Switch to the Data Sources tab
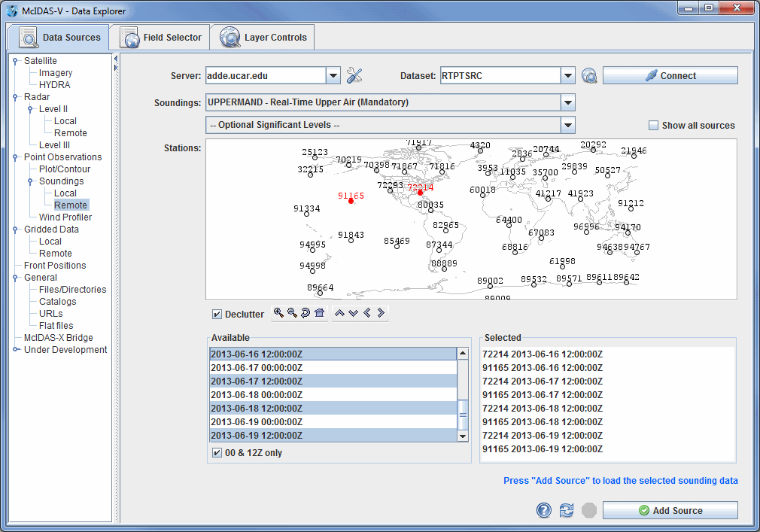 pyautogui.click(x=59, y=38)
